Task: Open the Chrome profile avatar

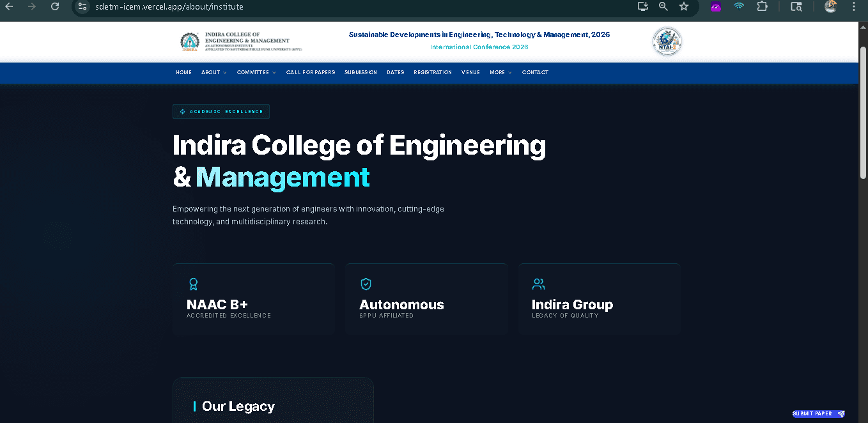Action: (831, 6)
